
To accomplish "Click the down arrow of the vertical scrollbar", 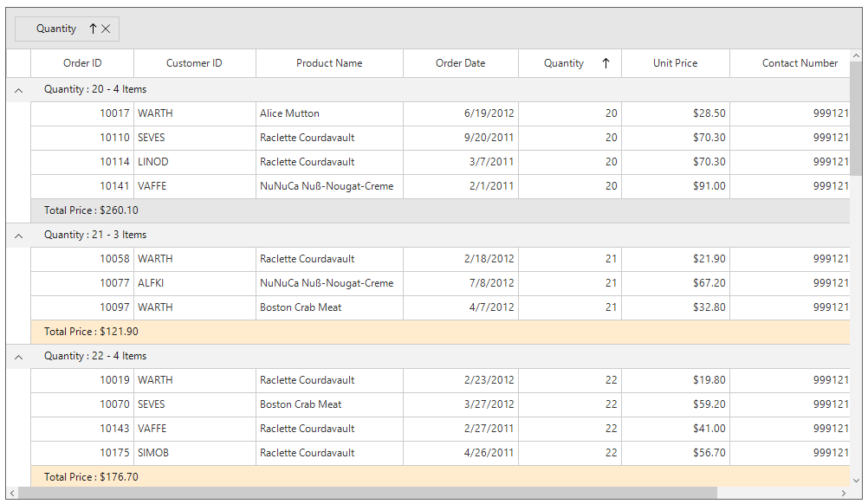I will coord(856,481).
